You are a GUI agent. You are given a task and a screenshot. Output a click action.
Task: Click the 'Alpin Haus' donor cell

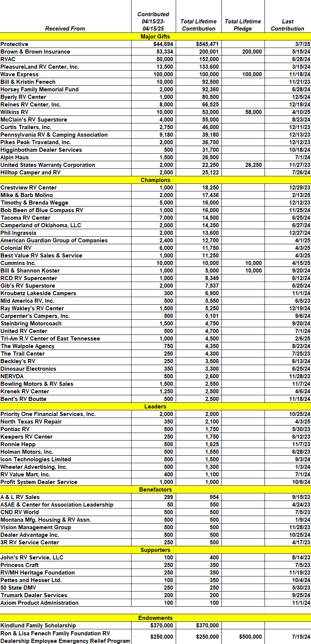(x=14, y=157)
